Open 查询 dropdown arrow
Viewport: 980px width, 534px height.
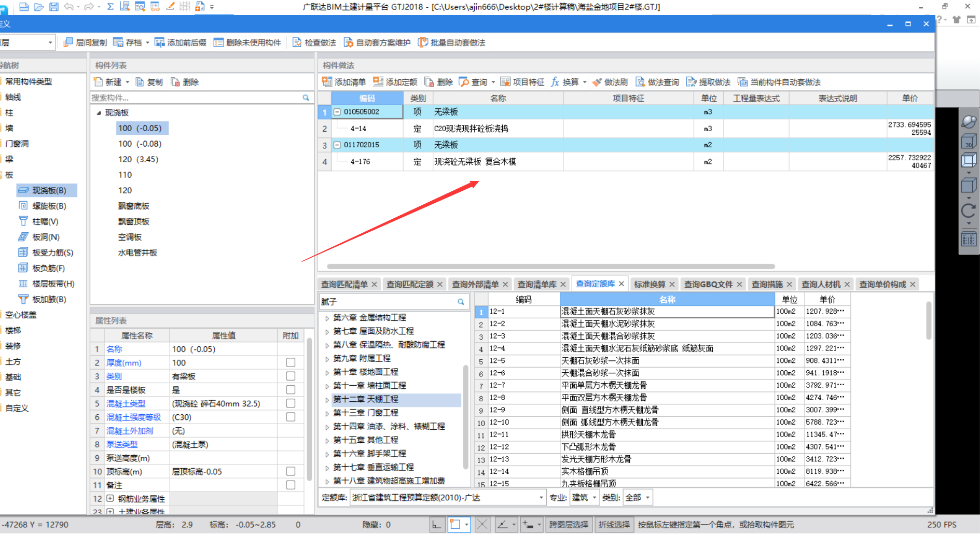pyautogui.click(x=493, y=82)
